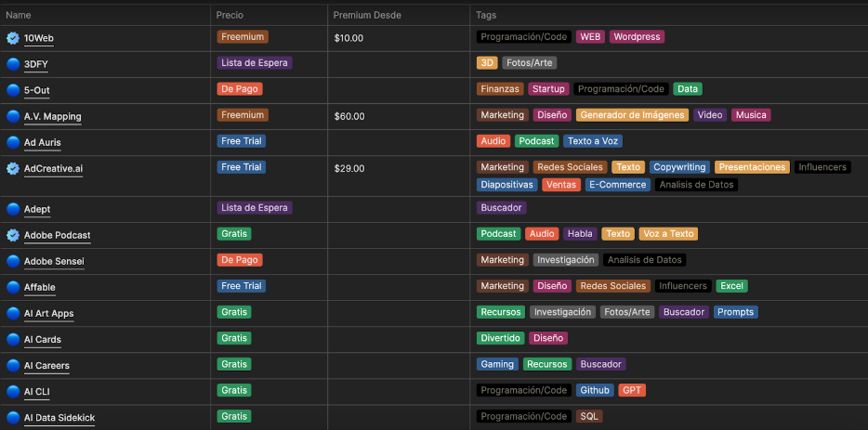This screenshot has height=430, width=868.
Task: Click the Excel tag in the Affable row
Action: click(x=731, y=286)
